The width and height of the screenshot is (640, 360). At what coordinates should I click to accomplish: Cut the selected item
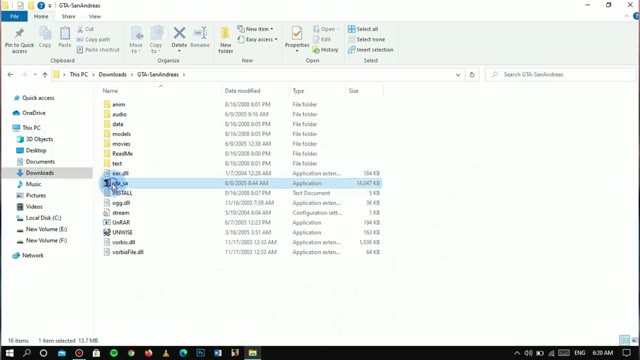85,29
